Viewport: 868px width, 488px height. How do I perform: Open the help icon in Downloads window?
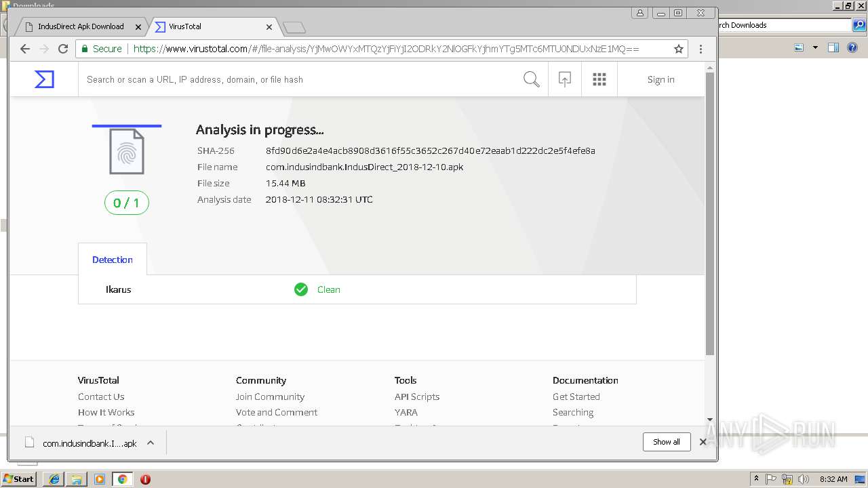[x=853, y=47]
